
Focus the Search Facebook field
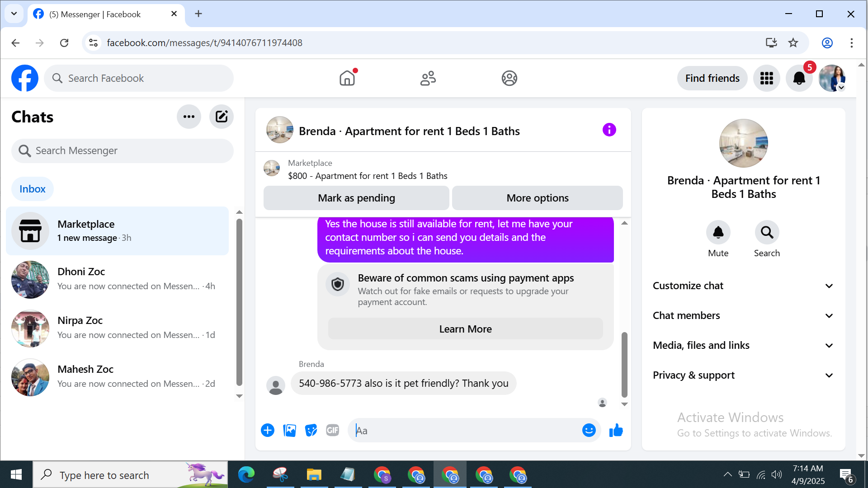(x=139, y=78)
